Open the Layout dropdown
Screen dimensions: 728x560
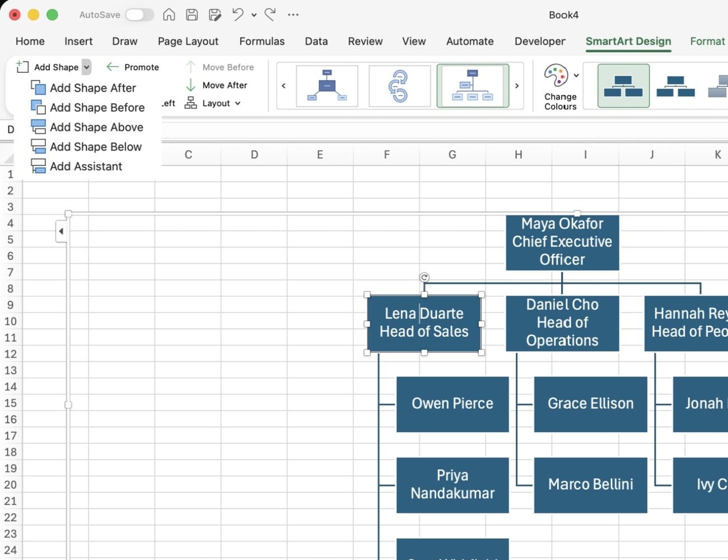pyautogui.click(x=213, y=103)
